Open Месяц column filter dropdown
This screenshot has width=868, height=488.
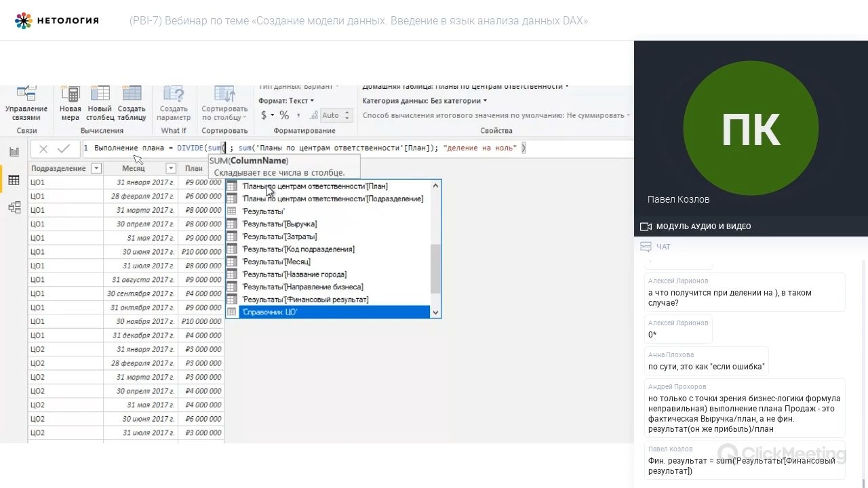coord(171,168)
